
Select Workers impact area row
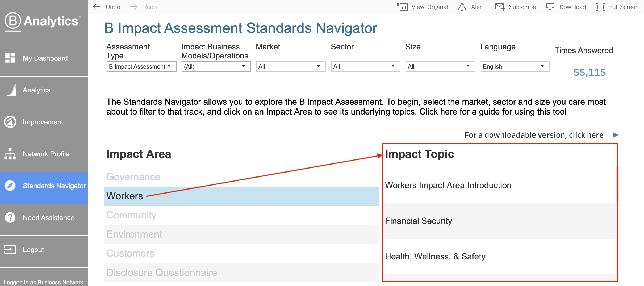click(x=241, y=196)
